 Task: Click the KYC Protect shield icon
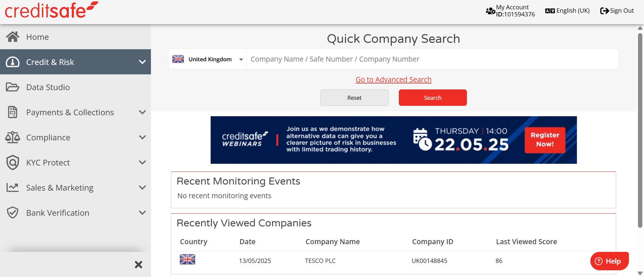click(12, 162)
